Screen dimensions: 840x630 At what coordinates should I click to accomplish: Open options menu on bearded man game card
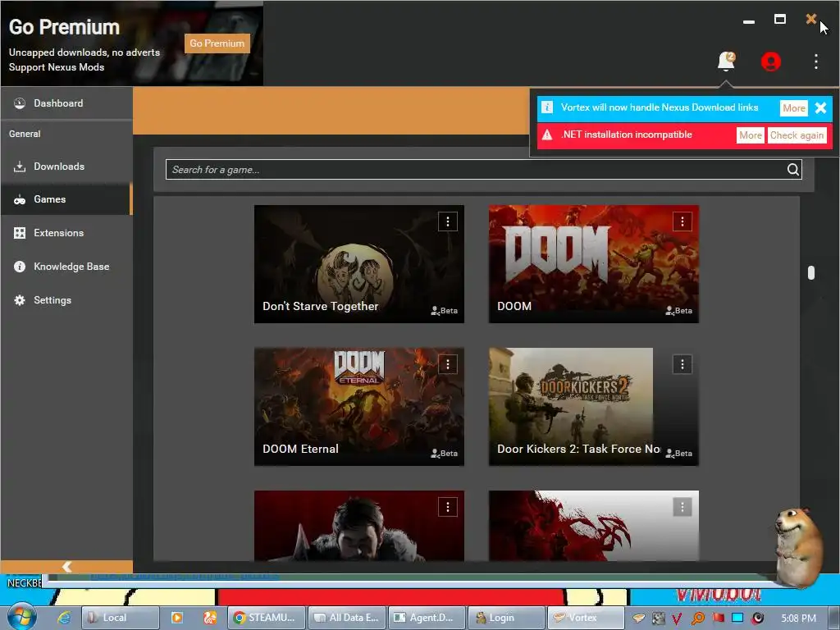coord(448,507)
